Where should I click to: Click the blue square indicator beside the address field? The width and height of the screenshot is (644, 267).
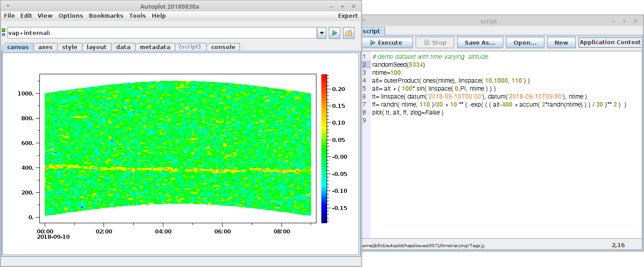point(4,35)
